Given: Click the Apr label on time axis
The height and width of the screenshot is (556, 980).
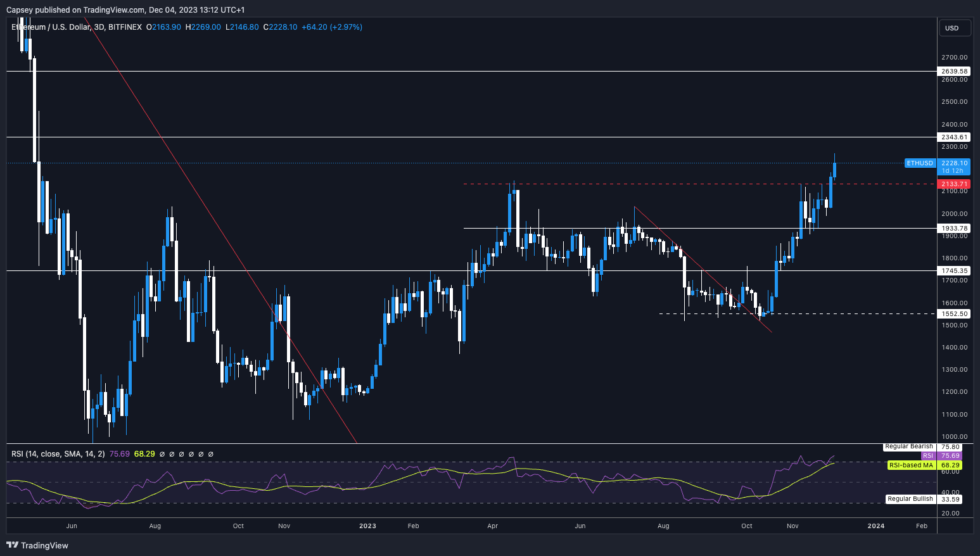Looking at the screenshot, I should point(493,526).
